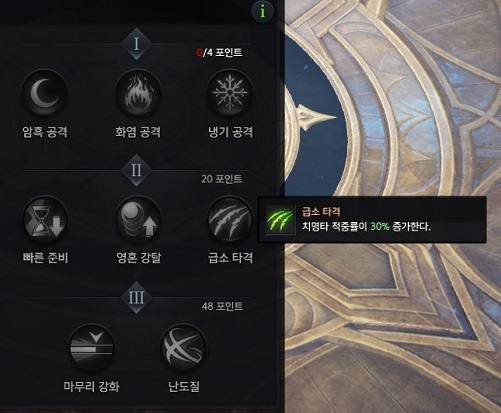Viewport: 501px width, 413px height.
Task: Click the 0/4 포인트 counter
Action: [219, 53]
